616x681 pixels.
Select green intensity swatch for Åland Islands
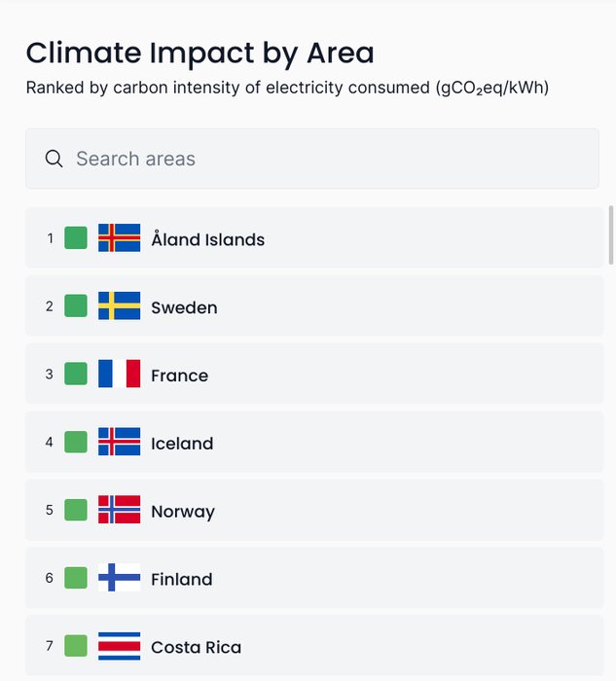[x=76, y=238]
